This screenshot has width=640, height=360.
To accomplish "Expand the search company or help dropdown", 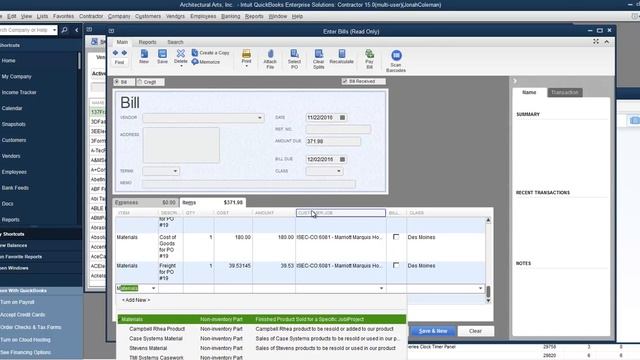I will click(x=54, y=30).
